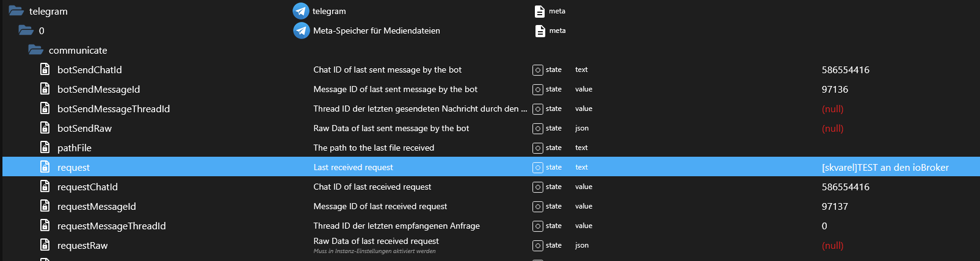Click the value 97136 of botSendMessageId

coord(835,89)
